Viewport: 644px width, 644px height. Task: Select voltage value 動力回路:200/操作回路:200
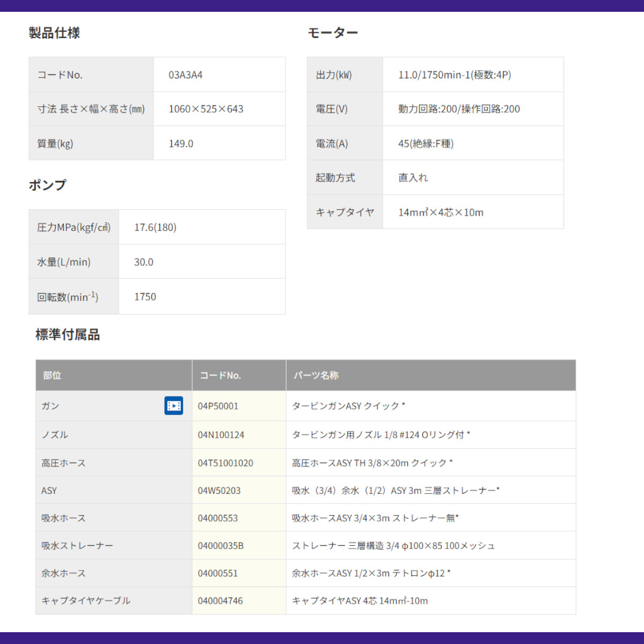point(459,109)
